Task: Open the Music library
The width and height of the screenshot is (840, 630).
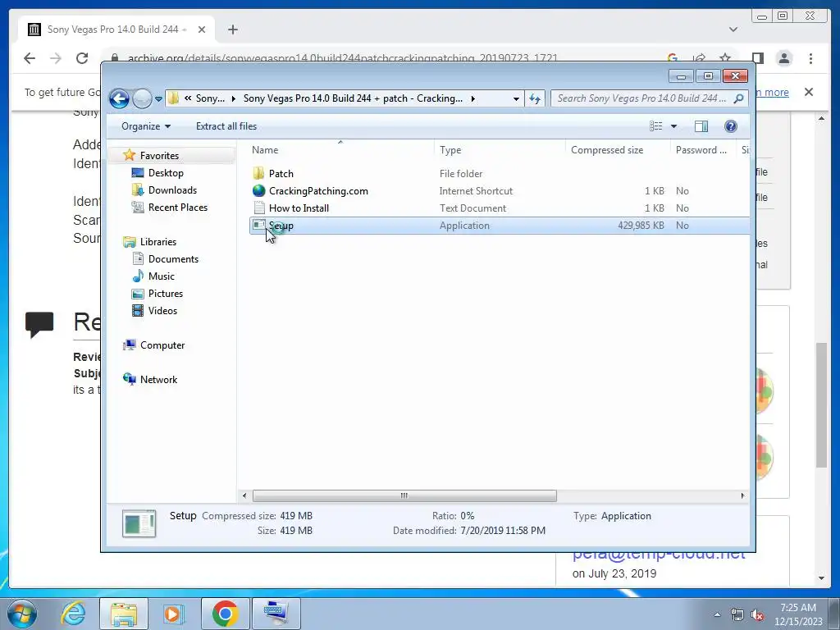Action: click(162, 276)
